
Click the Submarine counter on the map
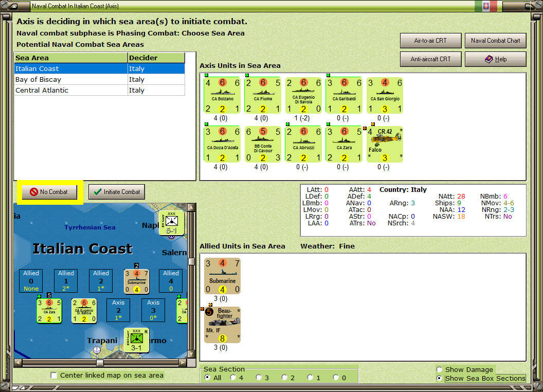click(x=137, y=281)
